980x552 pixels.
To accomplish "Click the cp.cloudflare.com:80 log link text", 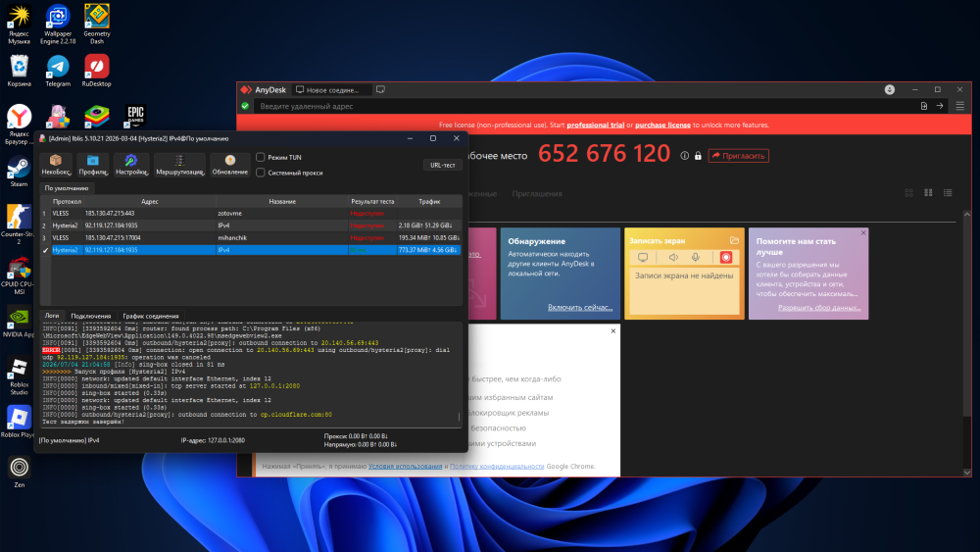I will pyautogui.click(x=296, y=415).
